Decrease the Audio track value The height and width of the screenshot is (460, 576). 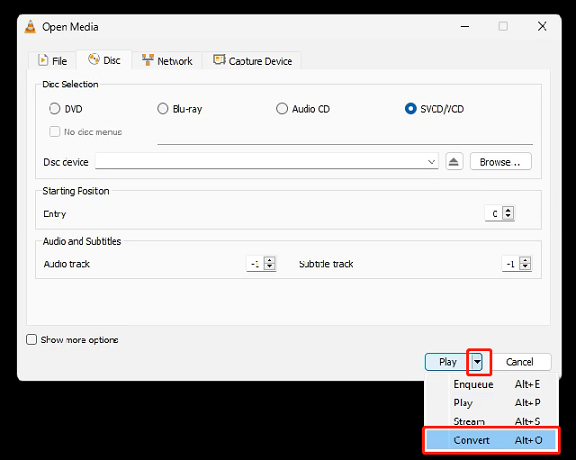[x=270, y=267]
